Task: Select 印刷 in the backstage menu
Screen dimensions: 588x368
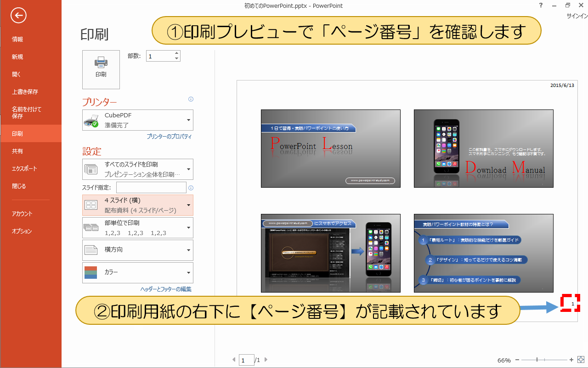Action: [31, 133]
